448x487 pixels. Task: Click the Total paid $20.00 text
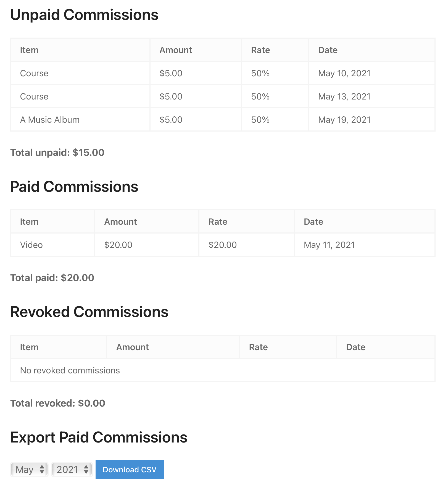pyautogui.click(x=52, y=278)
